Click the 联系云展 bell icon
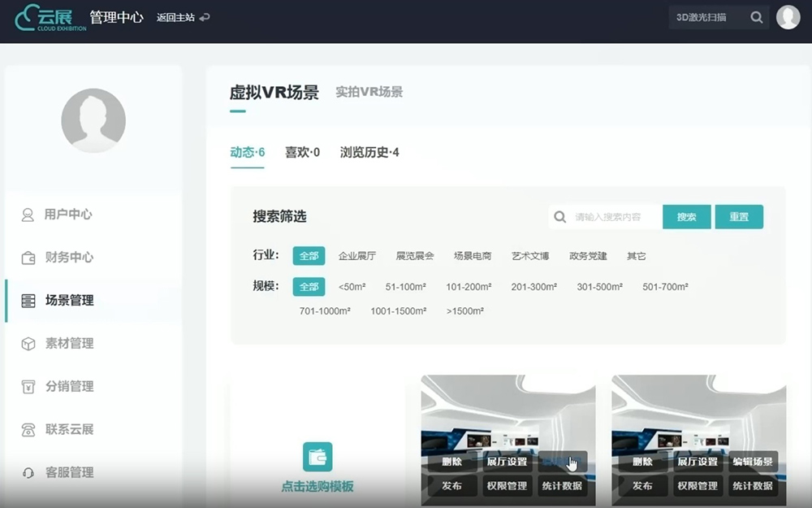The height and width of the screenshot is (508, 812). tap(27, 430)
